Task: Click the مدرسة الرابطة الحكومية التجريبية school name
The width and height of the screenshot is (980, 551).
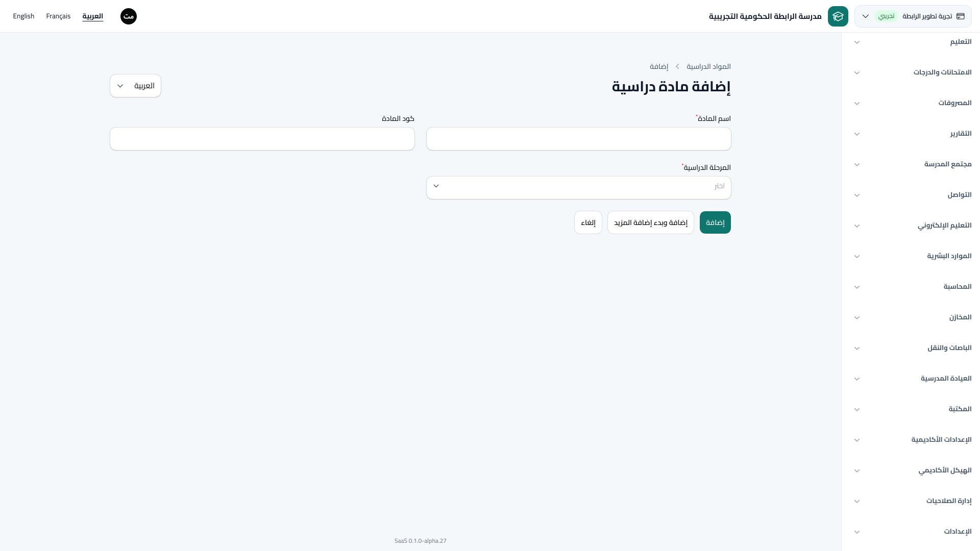Action: pos(765,16)
